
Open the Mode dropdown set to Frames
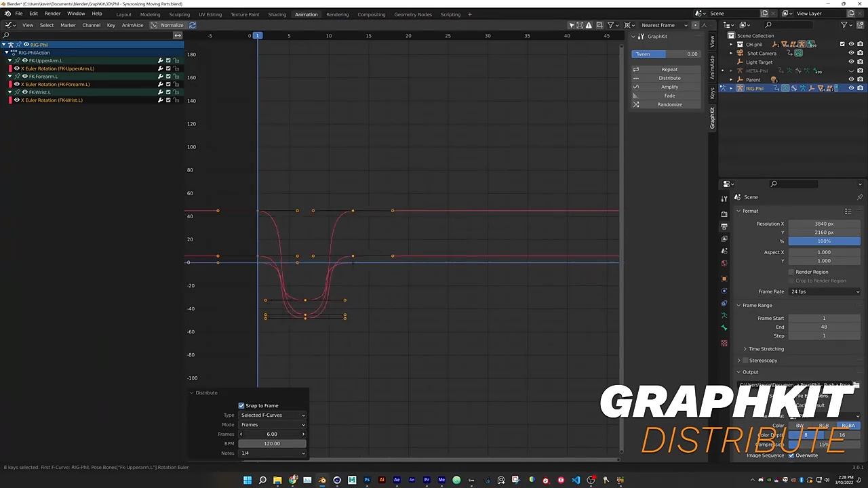click(x=273, y=424)
